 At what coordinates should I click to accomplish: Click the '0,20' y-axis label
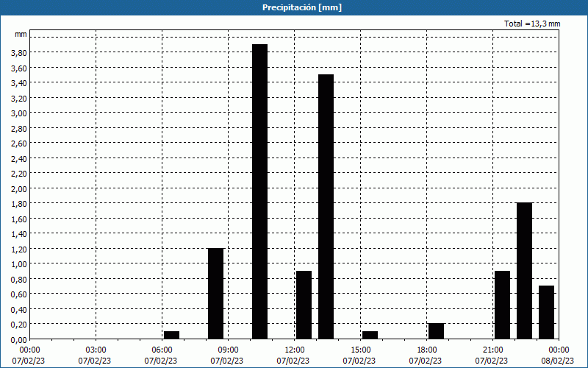coord(19,324)
